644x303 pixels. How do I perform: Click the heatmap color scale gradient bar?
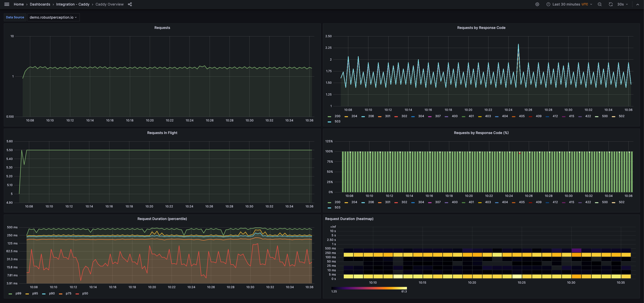369,288
